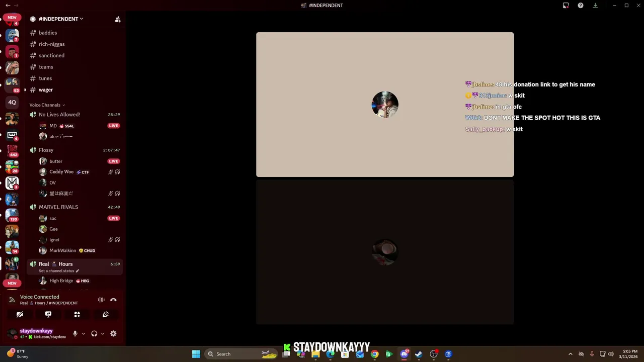This screenshot has height=362, width=644.
Task: Open User Settings gear
Action: point(113,334)
